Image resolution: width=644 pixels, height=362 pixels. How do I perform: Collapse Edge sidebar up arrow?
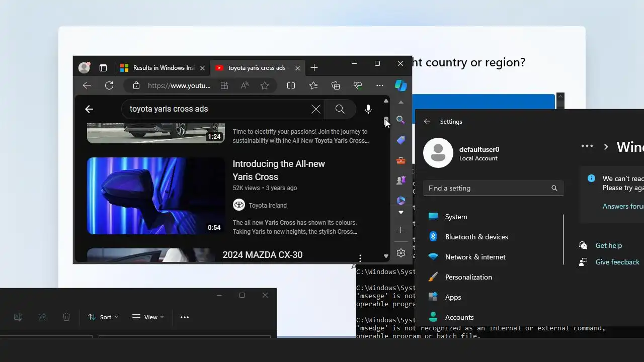pyautogui.click(x=401, y=102)
